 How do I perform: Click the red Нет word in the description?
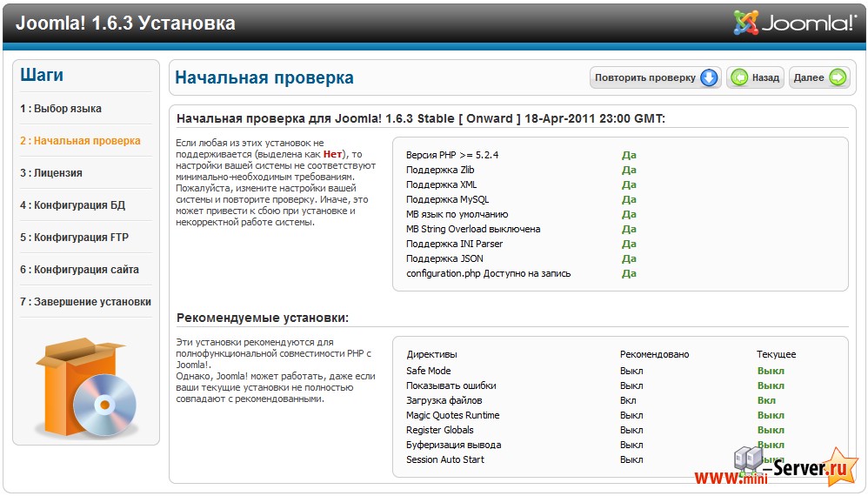[x=332, y=154]
